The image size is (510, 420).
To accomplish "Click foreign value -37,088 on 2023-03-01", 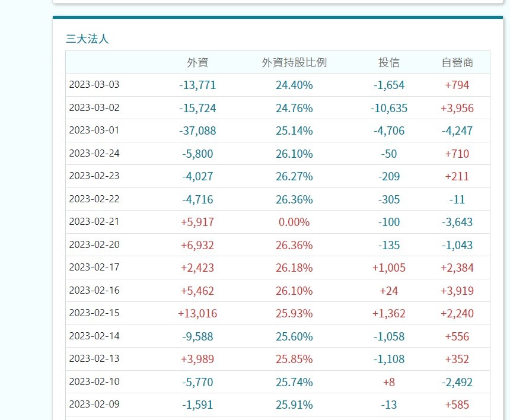I will pos(197,131).
